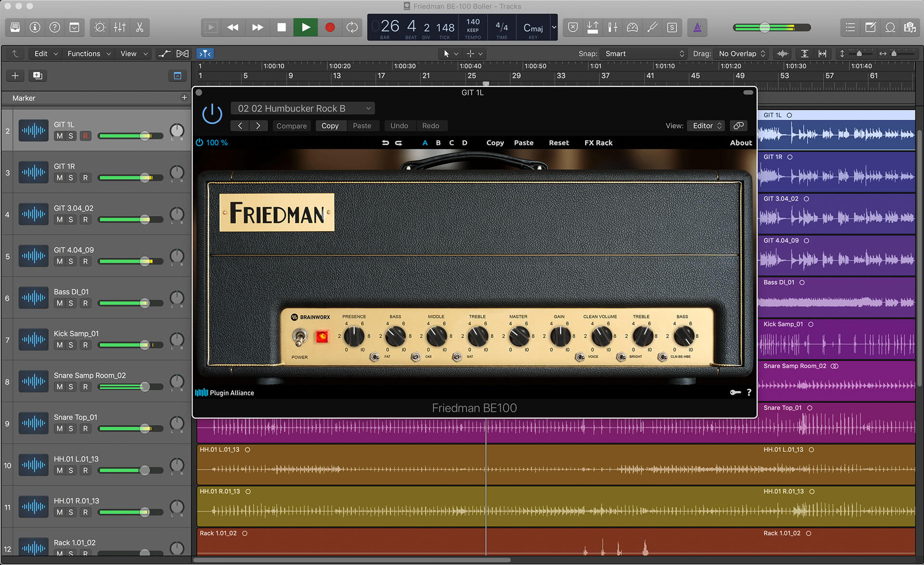
Task: Open the Tuner icon
Action: [x=652, y=27]
